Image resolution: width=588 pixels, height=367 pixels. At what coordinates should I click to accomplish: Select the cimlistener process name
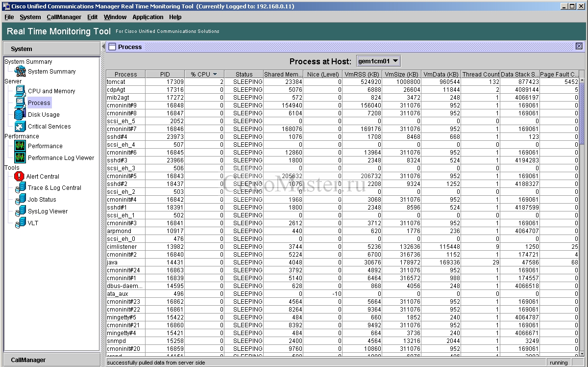122,247
